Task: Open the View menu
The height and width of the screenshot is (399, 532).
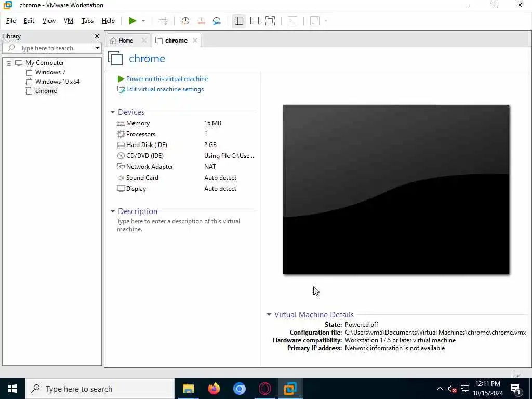Action: (49, 21)
